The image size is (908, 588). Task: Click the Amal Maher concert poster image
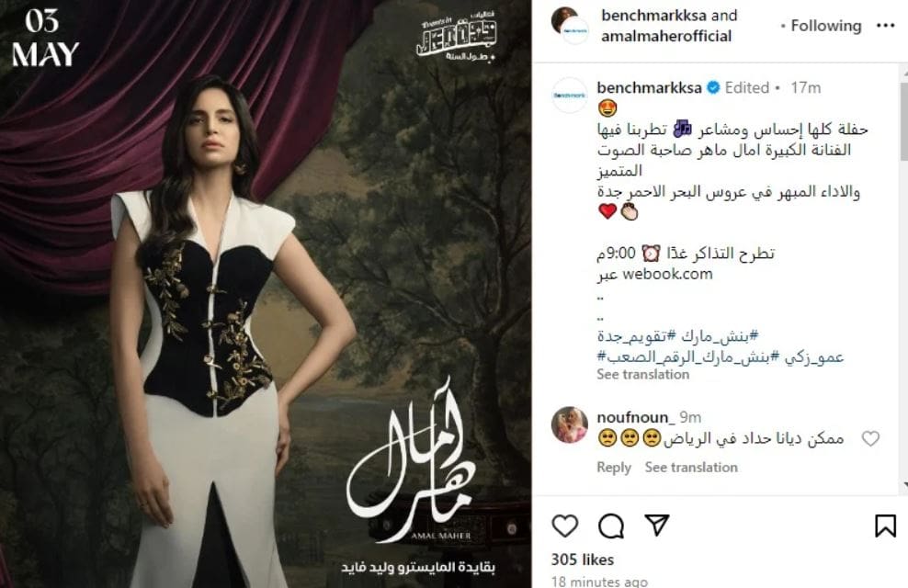tap(266, 294)
